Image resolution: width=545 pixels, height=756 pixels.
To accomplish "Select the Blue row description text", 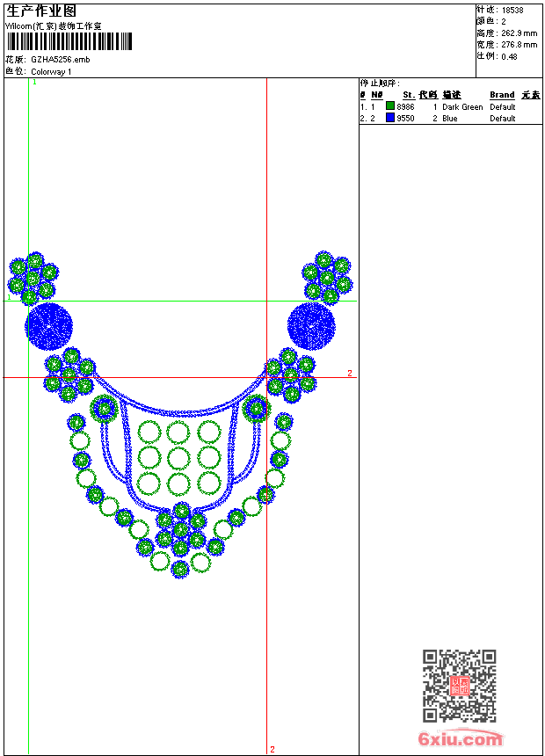I will pos(450,119).
